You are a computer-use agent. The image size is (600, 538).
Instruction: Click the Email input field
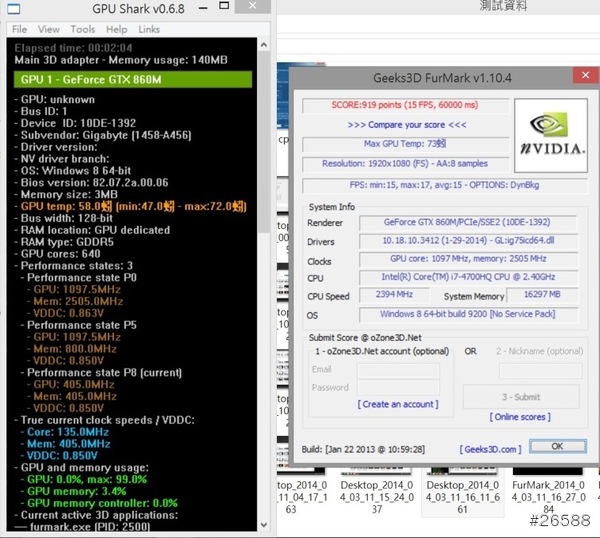(x=397, y=370)
